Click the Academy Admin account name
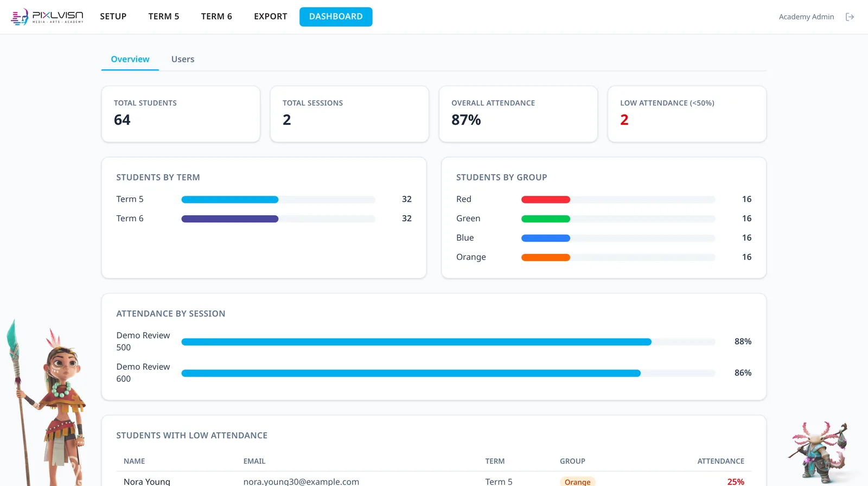This screenshot has height=486, width=868. click(x=806, y=17)
